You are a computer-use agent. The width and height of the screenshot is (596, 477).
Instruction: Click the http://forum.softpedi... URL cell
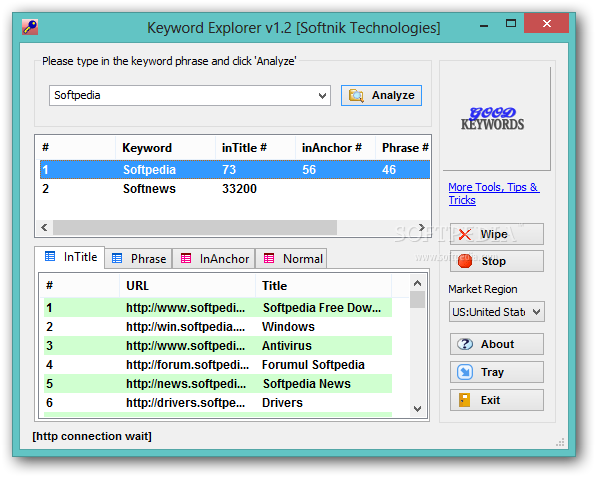187,365
